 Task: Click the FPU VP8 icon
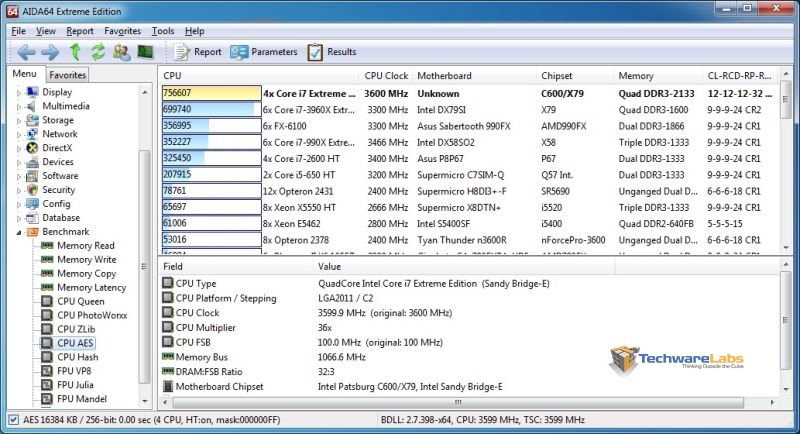(47, 371)
